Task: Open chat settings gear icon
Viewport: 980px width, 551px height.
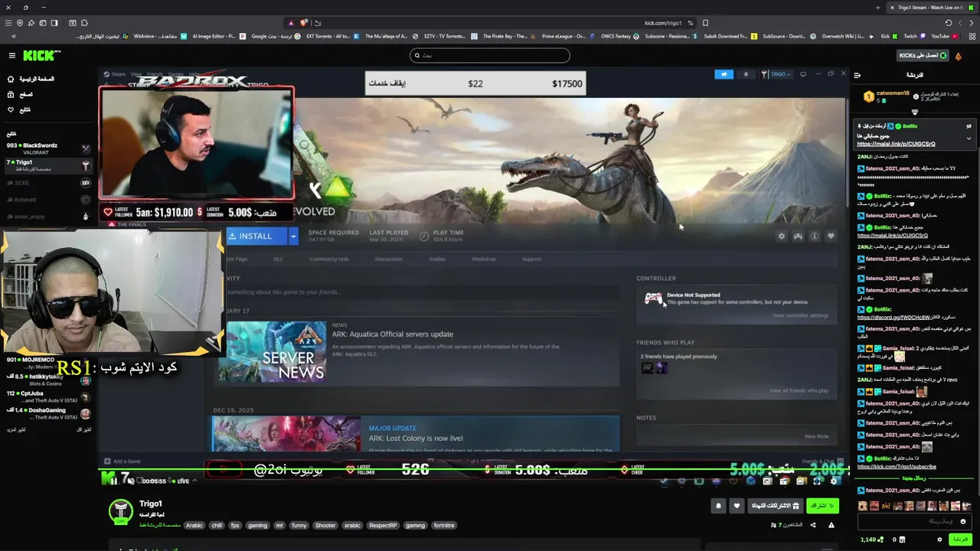Action: pyautogui.click(x=939, y=540)
